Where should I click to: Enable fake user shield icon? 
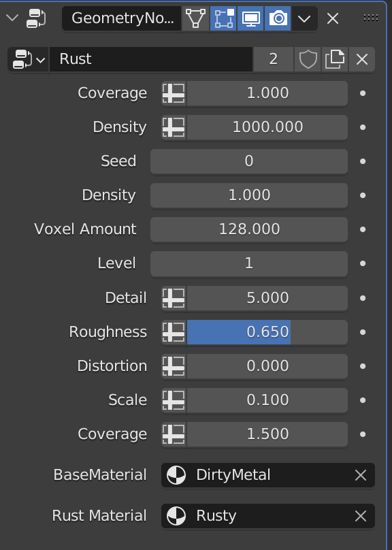[308, 59]
